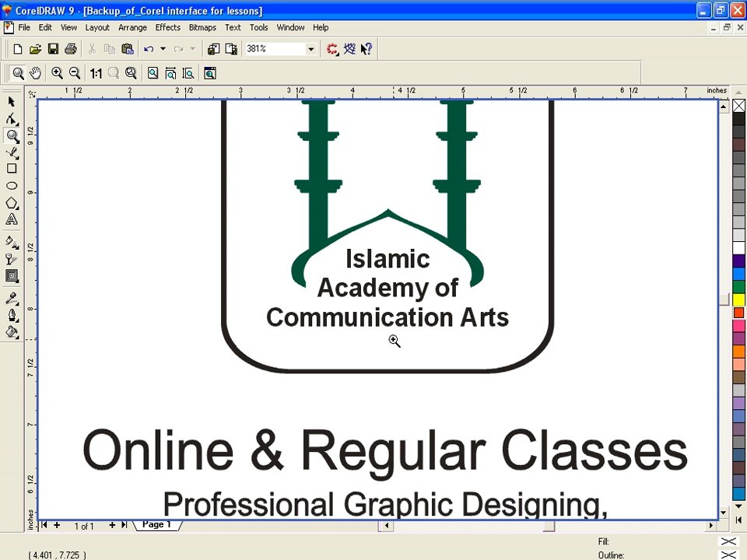Select the Pick arrow tool in toolbox
This screenshot has width=747, height=560.
12,102
